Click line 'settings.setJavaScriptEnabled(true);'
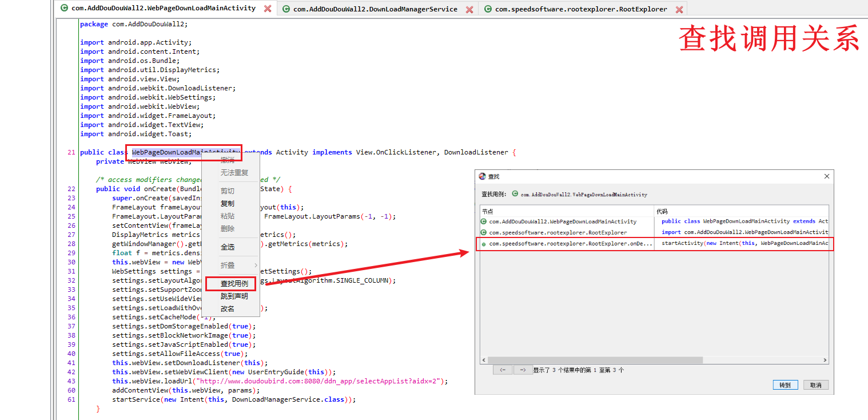Viewport: 868px width, 420px height. coord(184,344)
